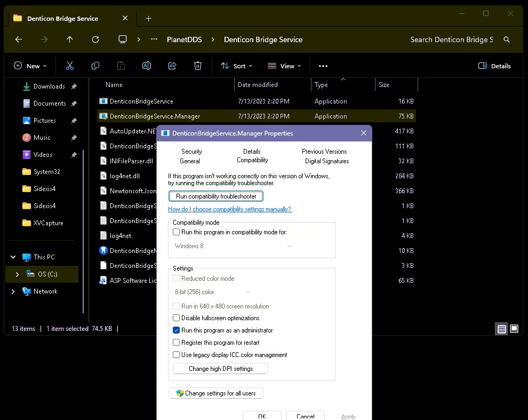Refresh the current folder view

[95, 39]
